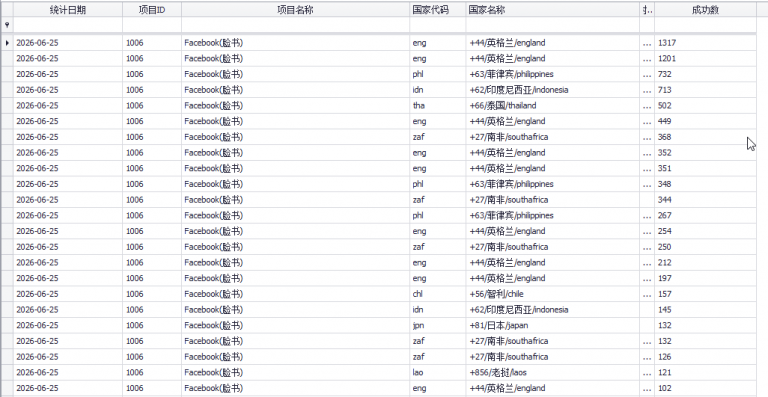Focus the 项目名称 filter input cell
768x397 pixels.
tap(295, 25)
